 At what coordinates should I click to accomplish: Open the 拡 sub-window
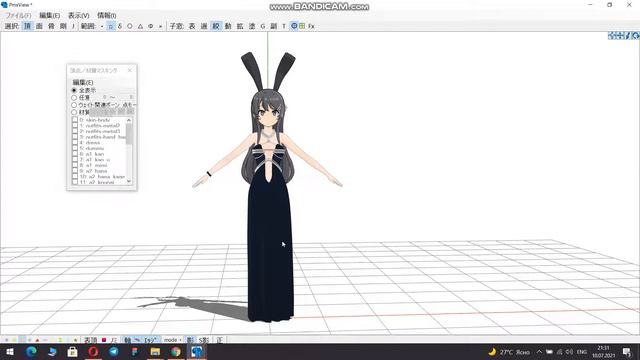click(240, 26)
